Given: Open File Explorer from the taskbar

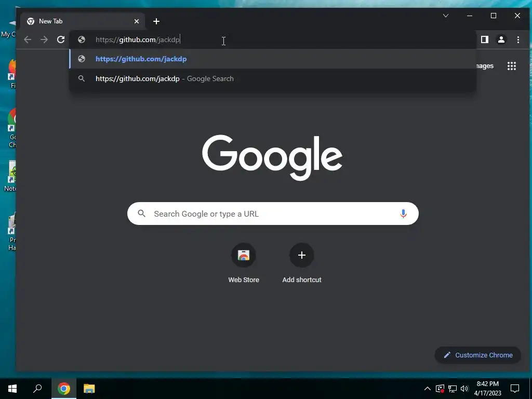Looking at the screenshot, I should pyautogui.click(x=89, y=389).
